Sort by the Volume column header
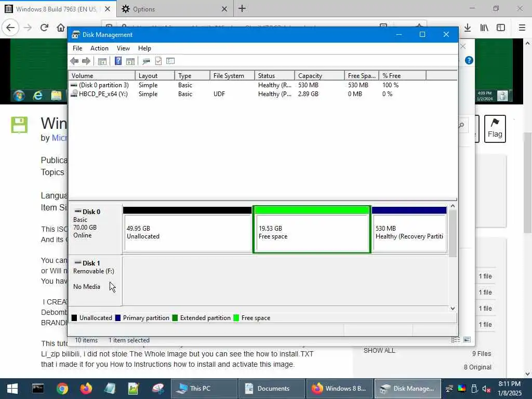 point(102,76)
